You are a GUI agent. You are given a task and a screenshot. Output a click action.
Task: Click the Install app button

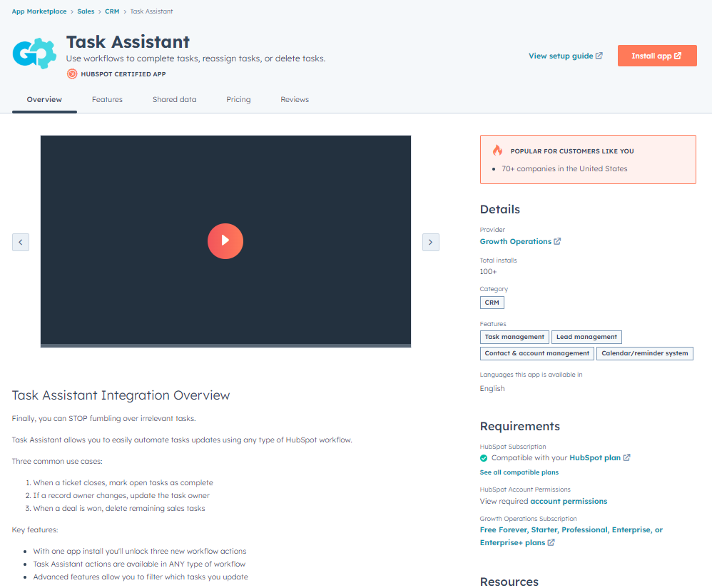tap(656, 56)
